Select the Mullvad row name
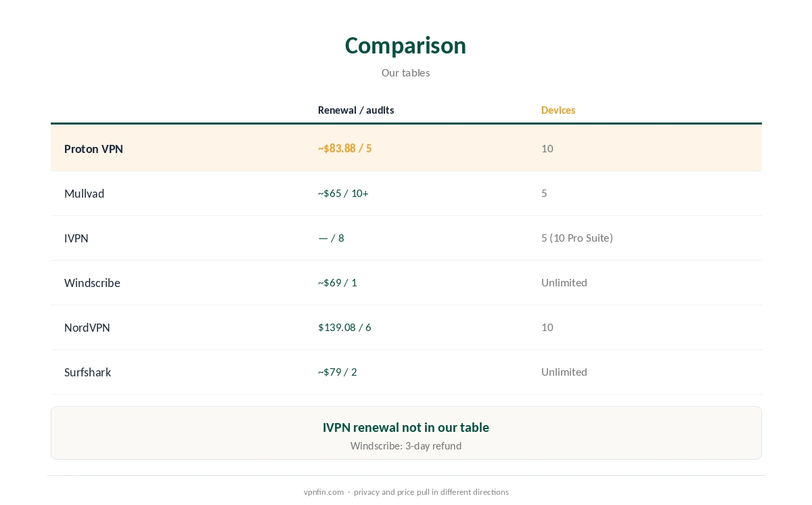The width and height of the screenshot is (812, 505). [84, 194]
